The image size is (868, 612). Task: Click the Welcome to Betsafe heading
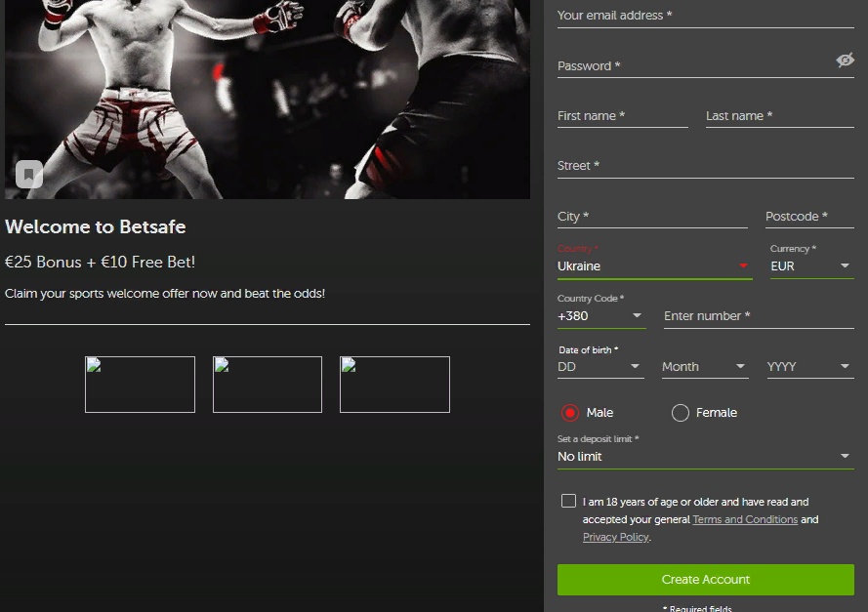96,226
